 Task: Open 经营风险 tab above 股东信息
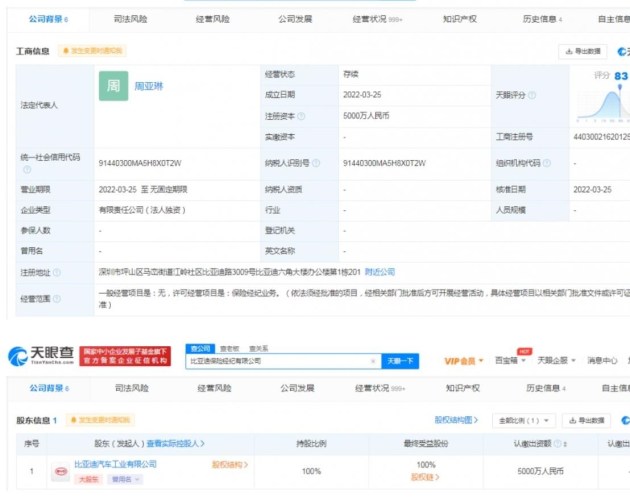pos(215,388)
